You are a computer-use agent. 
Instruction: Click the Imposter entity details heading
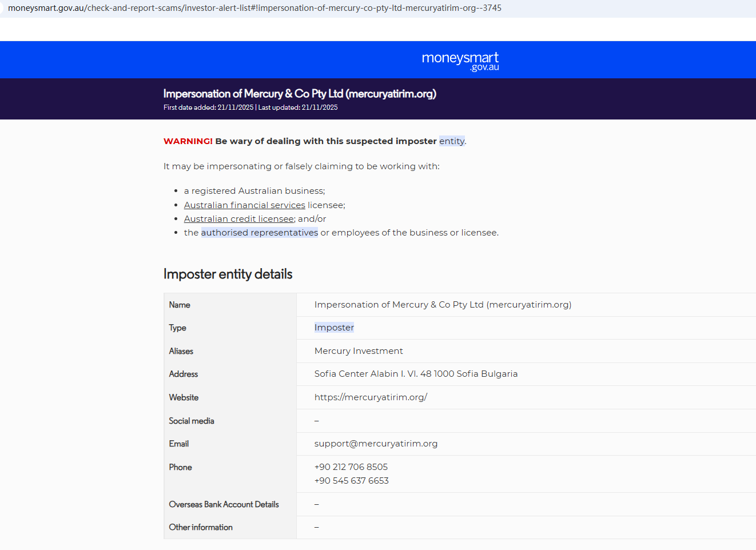[x=228, y=274]
